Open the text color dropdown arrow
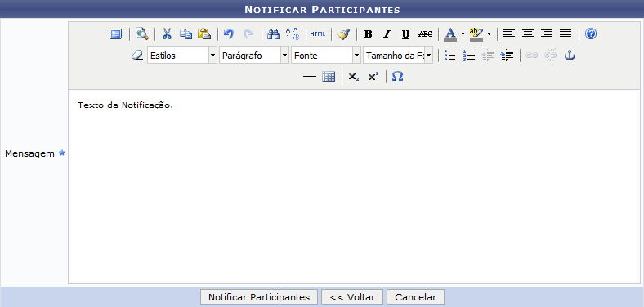 [x=463, y=34]
